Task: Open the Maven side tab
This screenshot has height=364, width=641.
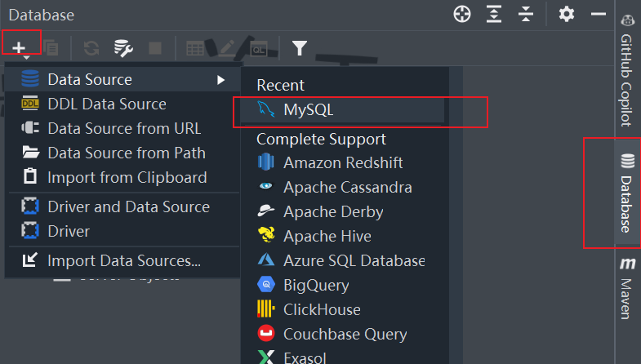Action: click(x=626, y=288)
